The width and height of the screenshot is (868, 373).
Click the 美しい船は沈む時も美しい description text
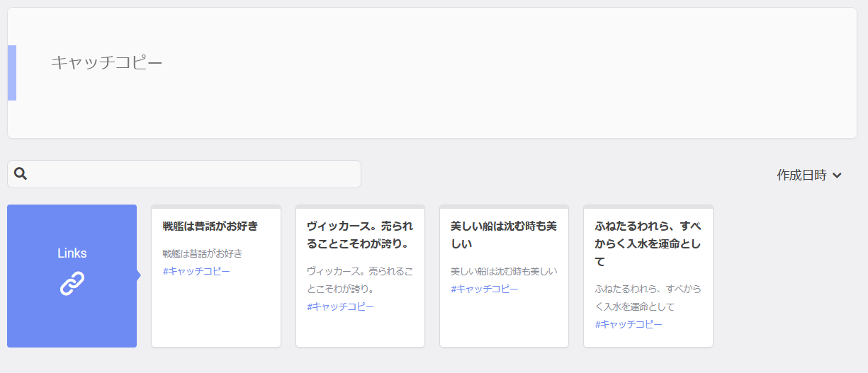504,271
